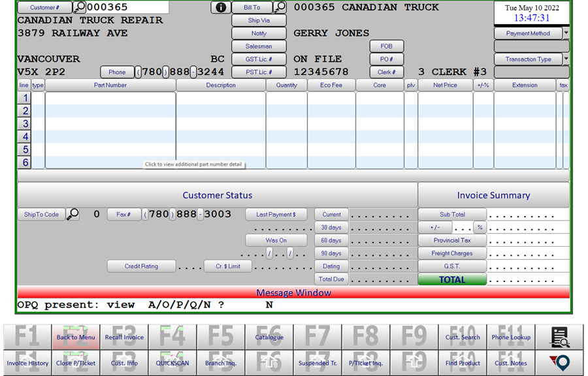Click the Phone button
The image size is (588, 376).
tap(117, 72)
